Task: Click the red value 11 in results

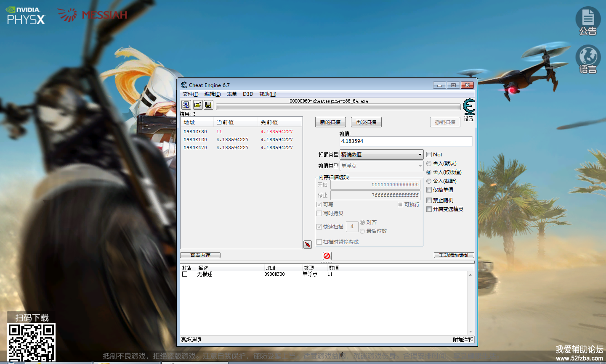Action: 219,132
